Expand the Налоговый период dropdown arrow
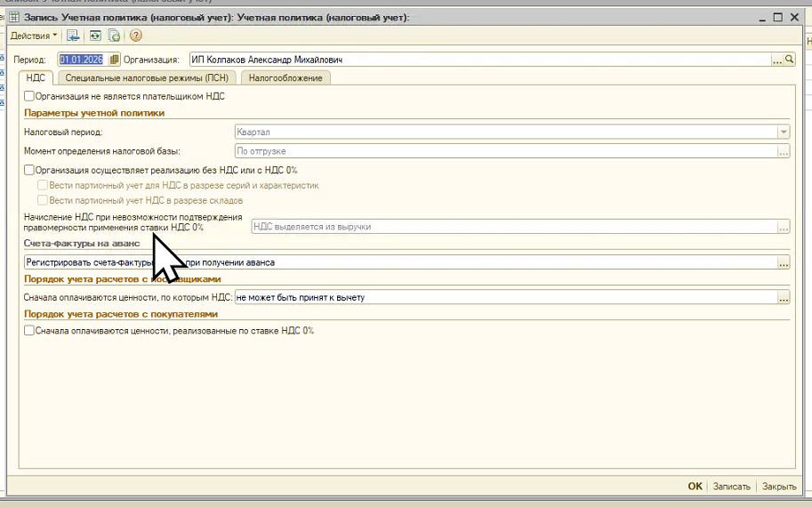This screenshot has height=507, width=812. tap(784, 132)
